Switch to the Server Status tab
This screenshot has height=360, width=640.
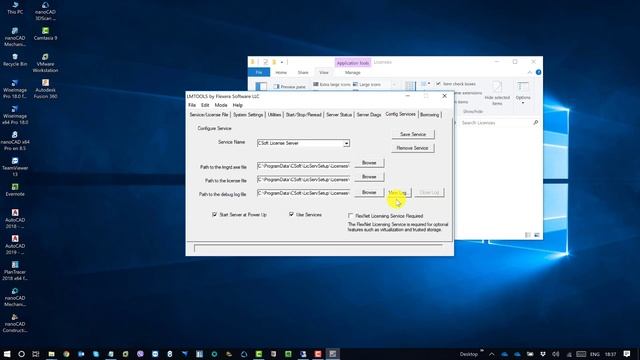pyautogui.click(x=339, y=115)
